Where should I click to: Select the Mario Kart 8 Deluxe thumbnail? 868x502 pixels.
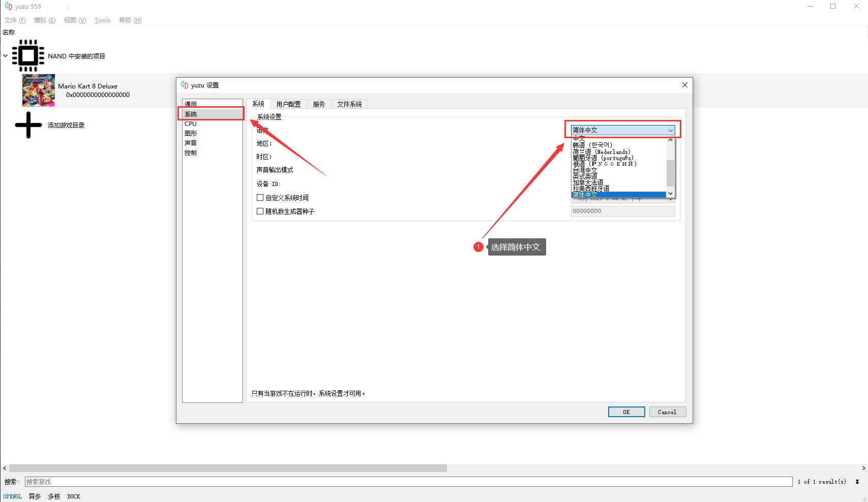(39, 90)
